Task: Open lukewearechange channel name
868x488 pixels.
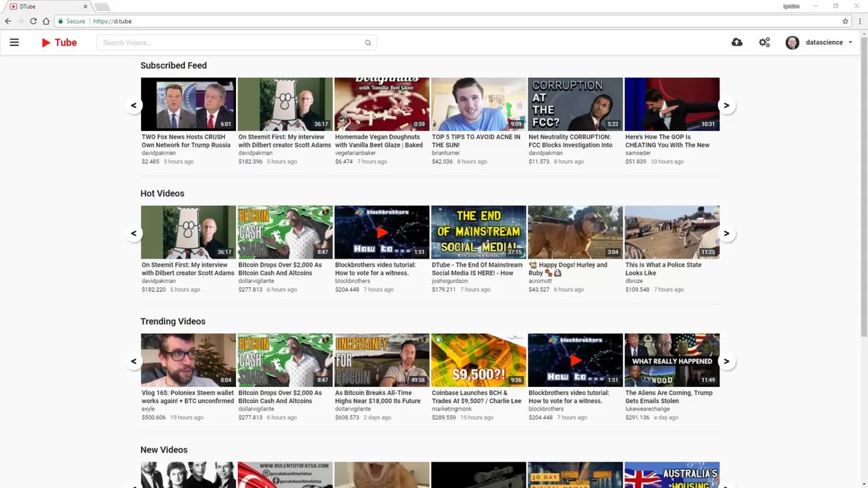Action: (648, 409)
